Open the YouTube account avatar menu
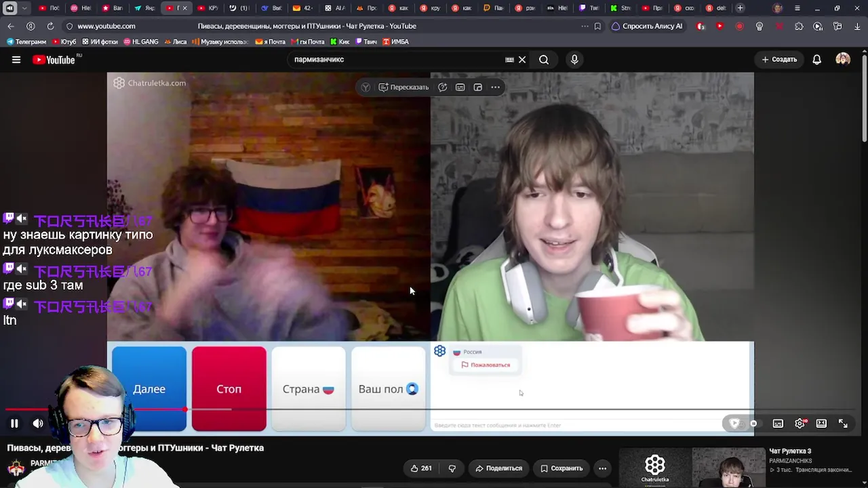 point(843,60)
